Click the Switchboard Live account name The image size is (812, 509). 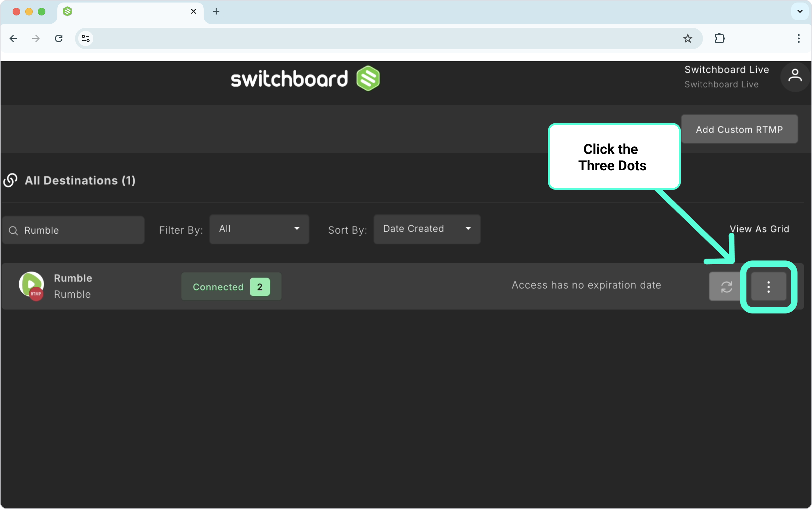[727, 70]
